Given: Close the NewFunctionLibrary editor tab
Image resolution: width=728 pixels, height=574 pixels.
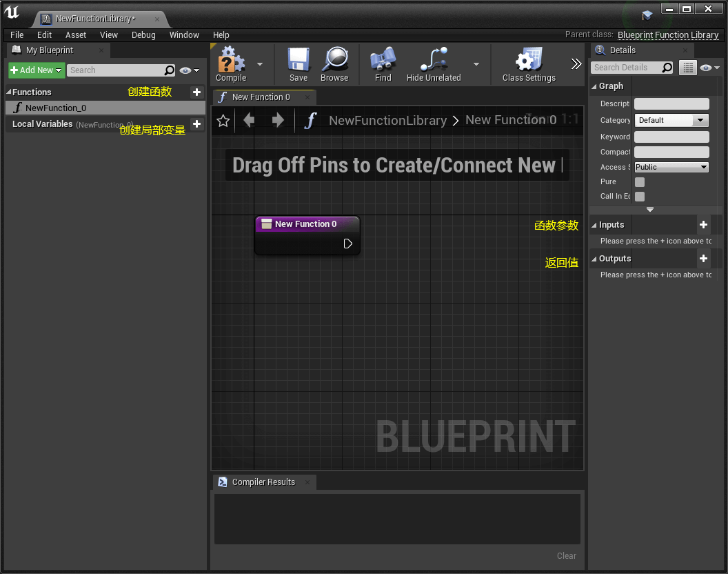Looking at the screenshot, I should (x=157, y=19).
